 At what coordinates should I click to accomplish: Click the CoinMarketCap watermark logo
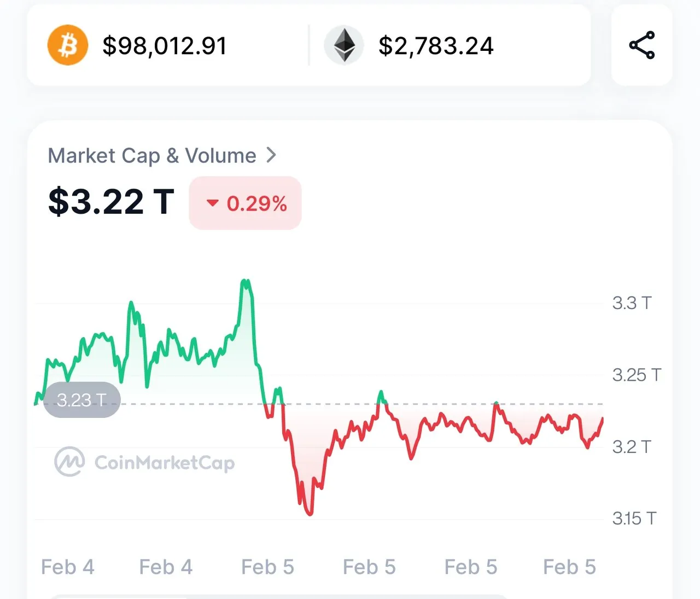tap(145, 462)
